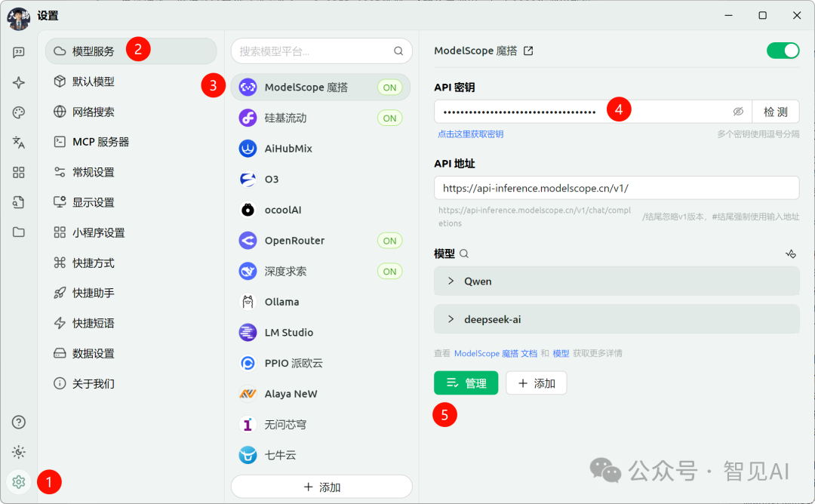Open 默认模型 settings section

point(131,81)
